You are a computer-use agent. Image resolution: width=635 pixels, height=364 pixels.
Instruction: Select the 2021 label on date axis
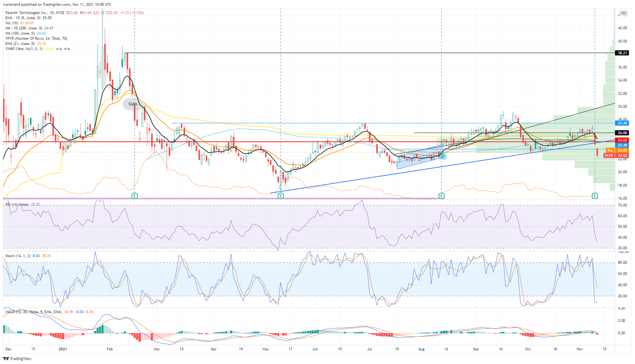pos(62,349)
